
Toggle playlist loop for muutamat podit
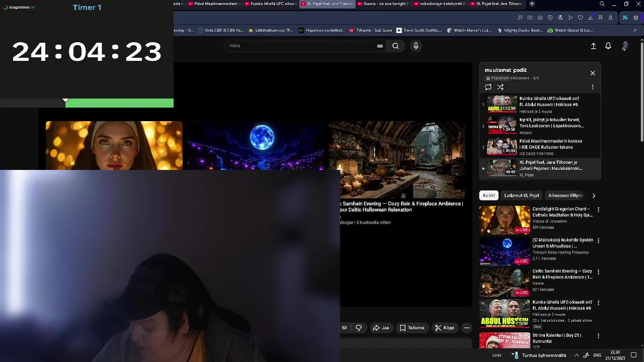point(488,87)
